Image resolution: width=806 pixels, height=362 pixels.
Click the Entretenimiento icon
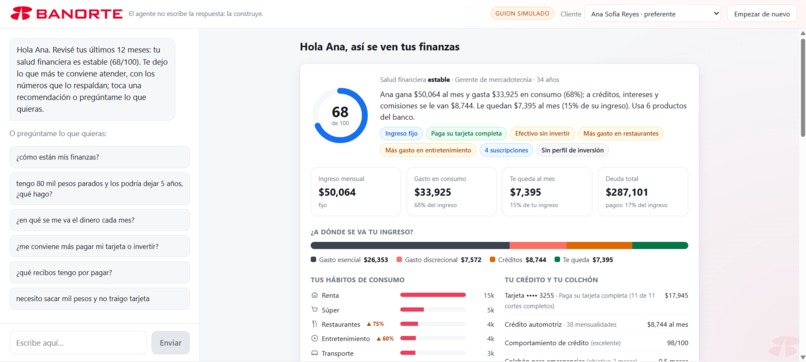(x=315, y=339)
